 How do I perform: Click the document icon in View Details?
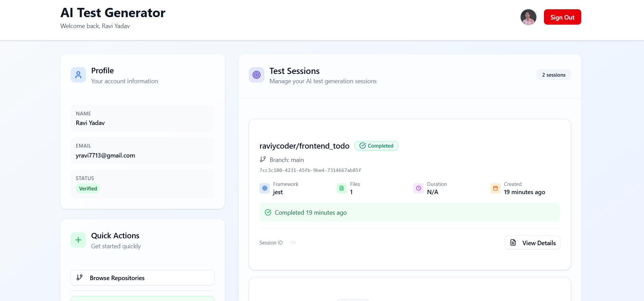513,242
